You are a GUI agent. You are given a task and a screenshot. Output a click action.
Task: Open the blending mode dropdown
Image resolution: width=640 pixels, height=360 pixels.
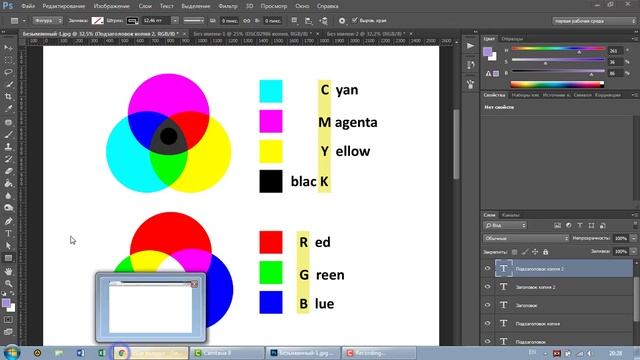click(x=526, y=238)
